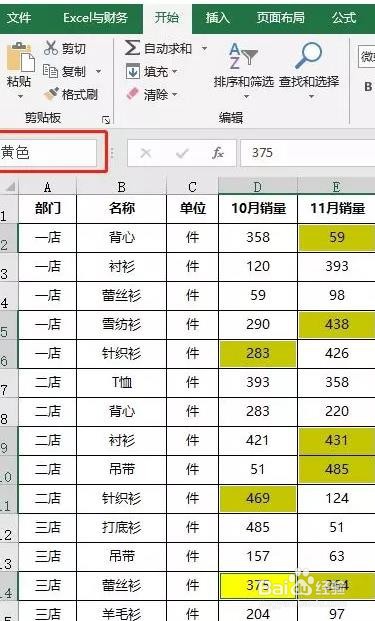375x621 pixels.
Task: Click yellow-highlighted cell 485 in row 10
Action: (337, 470)
